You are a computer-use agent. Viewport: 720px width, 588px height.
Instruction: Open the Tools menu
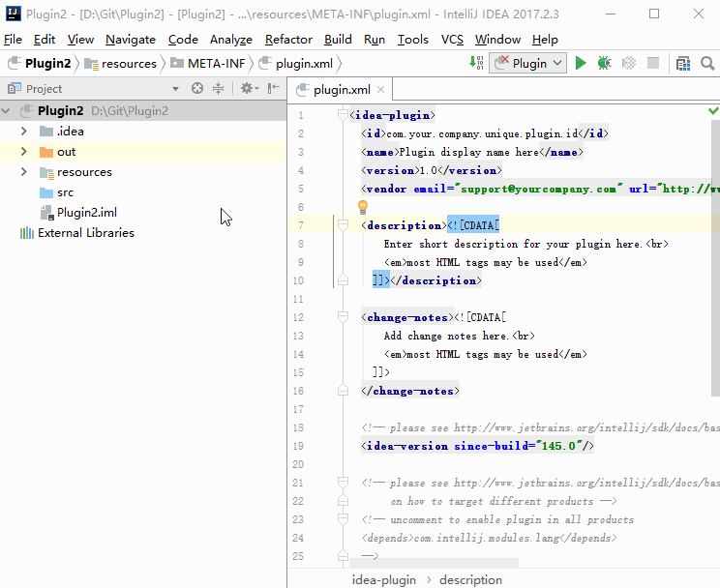click(413, 40)
